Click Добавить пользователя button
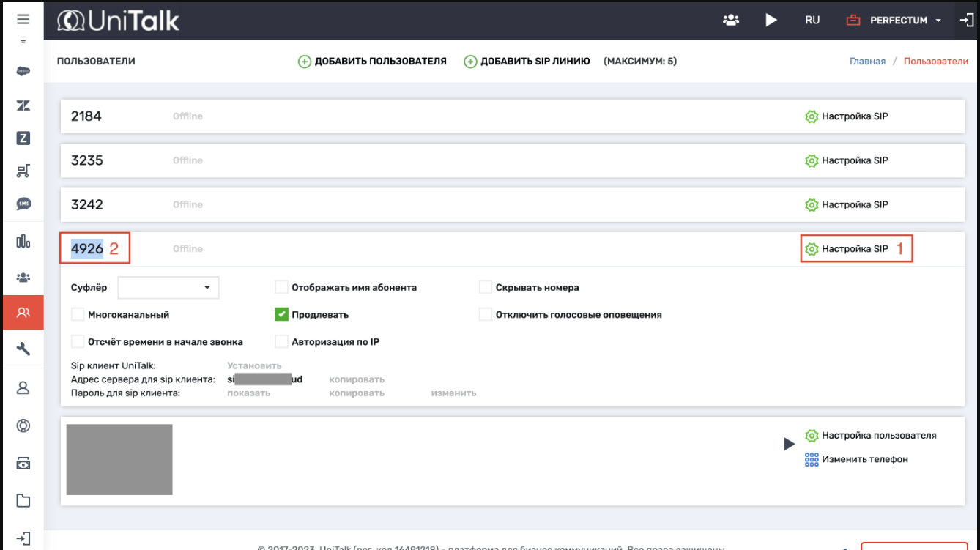The height and width of the screenshot is (550, 980). click(372, 62)
